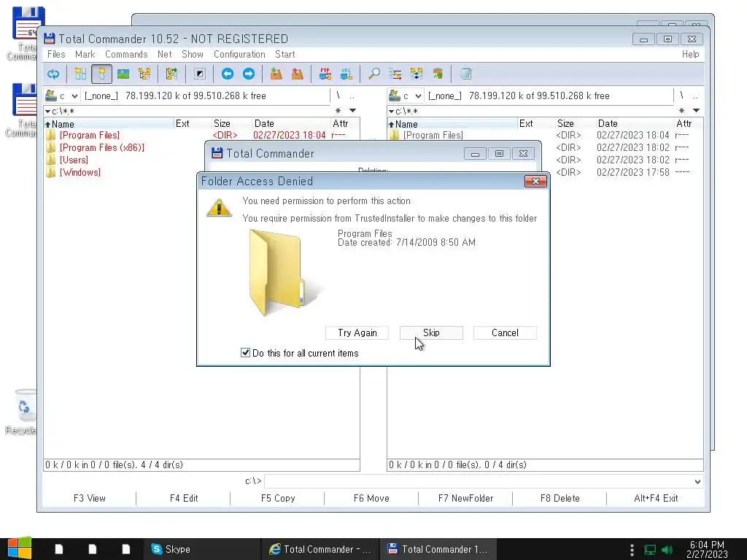The height and width of the screenshot is (560, 747).
Task: Click the F8 Delete button
Action: click(560, 498)
